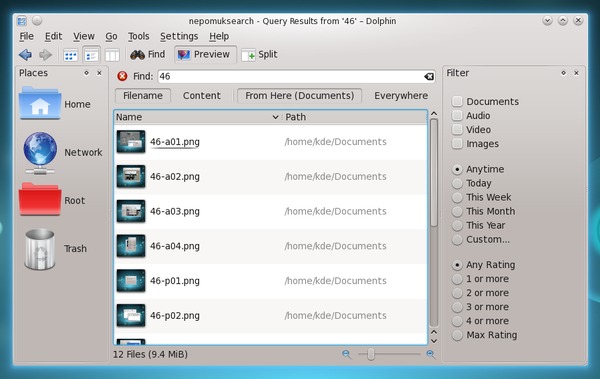Undock the Filter panel
The image size is (600, 379).
[563, 73]
